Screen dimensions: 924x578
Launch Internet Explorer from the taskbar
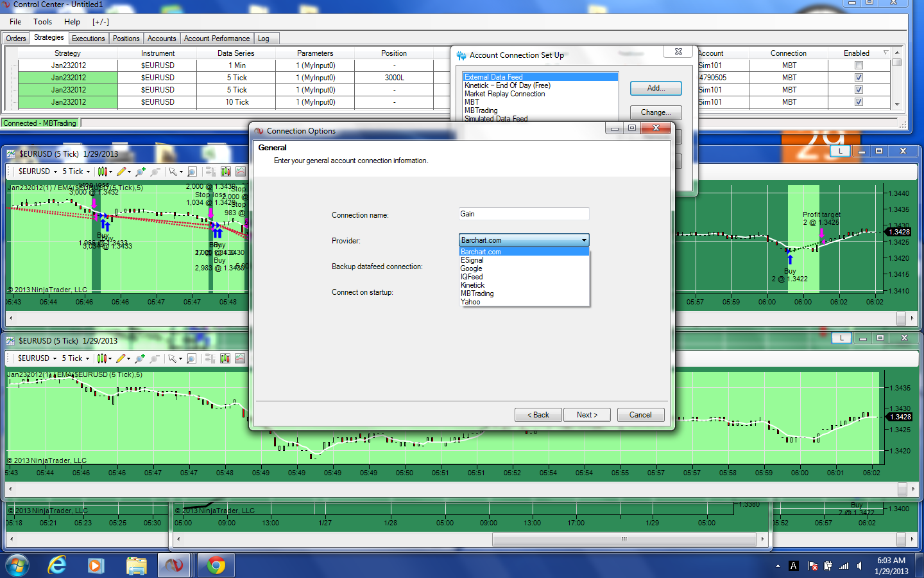[x=57, y=565]
